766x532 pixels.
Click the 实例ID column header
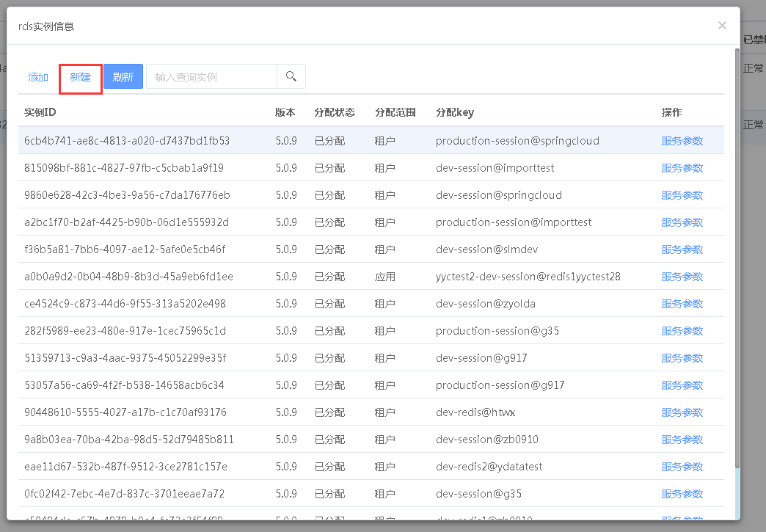(40, 112)
